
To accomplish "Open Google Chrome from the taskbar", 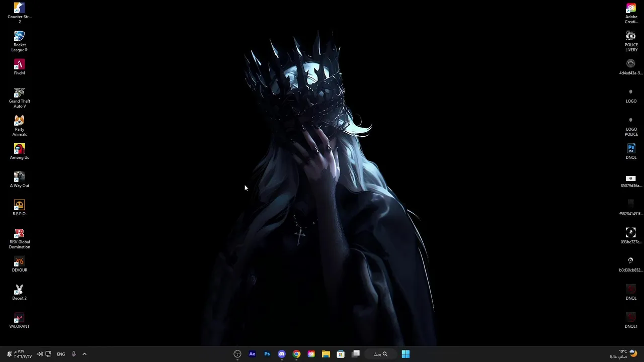I will (296, 354).
